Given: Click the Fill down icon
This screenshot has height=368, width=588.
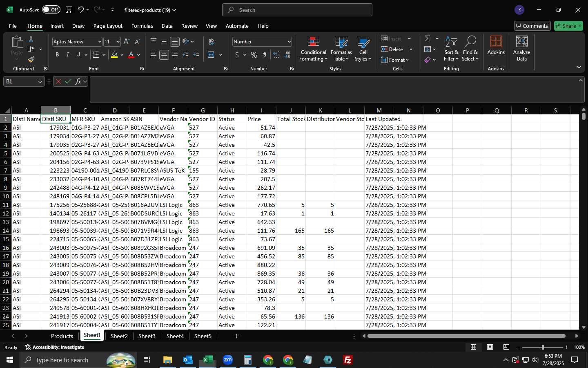Looking at the screenshot, I should [x=428, y=49].
